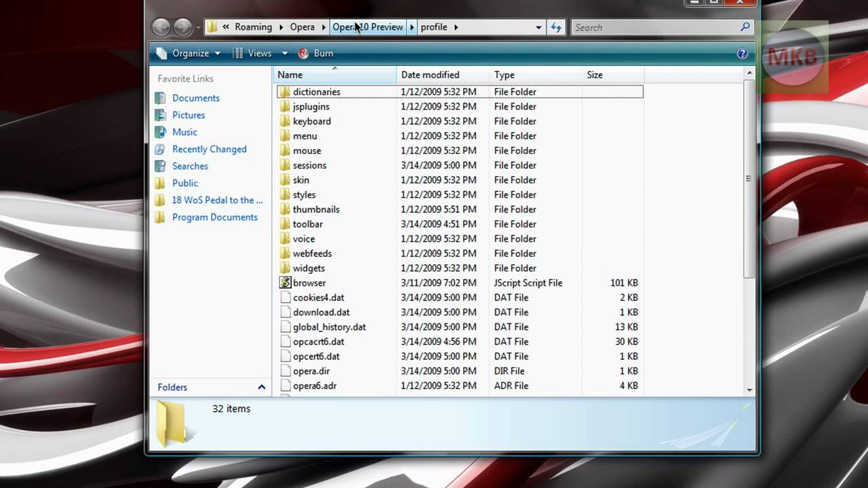The height and width of the screenshot is (488, 868).
Task: Click the browser JScript file icon
Action: pyautogui.click(x=285, y=283)
